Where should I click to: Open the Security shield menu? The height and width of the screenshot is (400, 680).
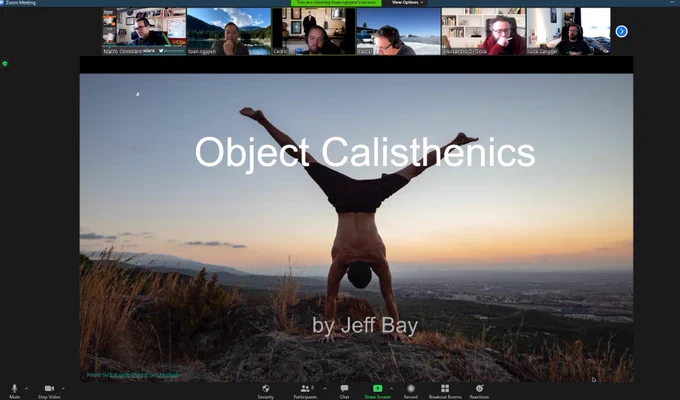pos(265,390)
